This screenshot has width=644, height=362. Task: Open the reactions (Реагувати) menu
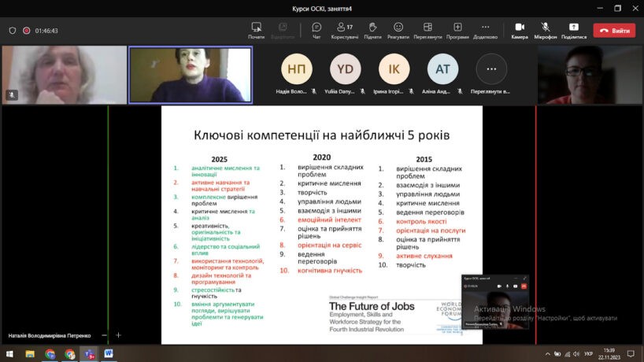coord(398,30)
